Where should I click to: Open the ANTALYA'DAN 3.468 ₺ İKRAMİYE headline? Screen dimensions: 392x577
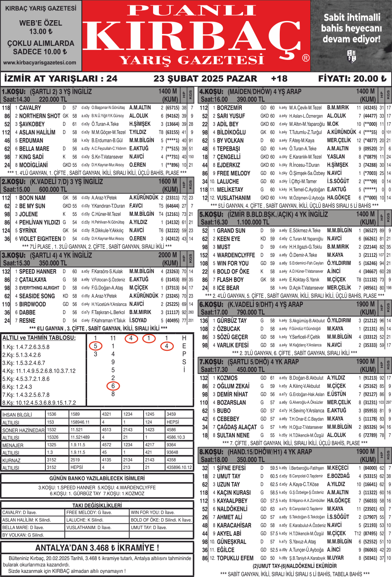click(x=97, y=548)
